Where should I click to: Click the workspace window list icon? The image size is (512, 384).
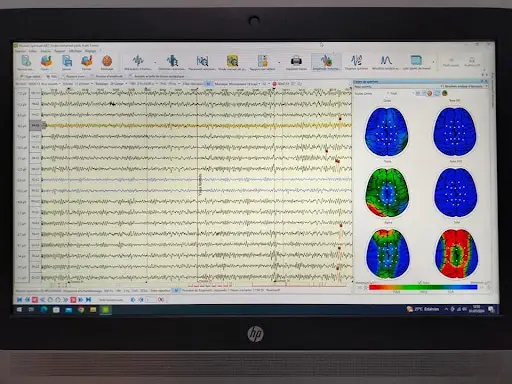[416, 60]
